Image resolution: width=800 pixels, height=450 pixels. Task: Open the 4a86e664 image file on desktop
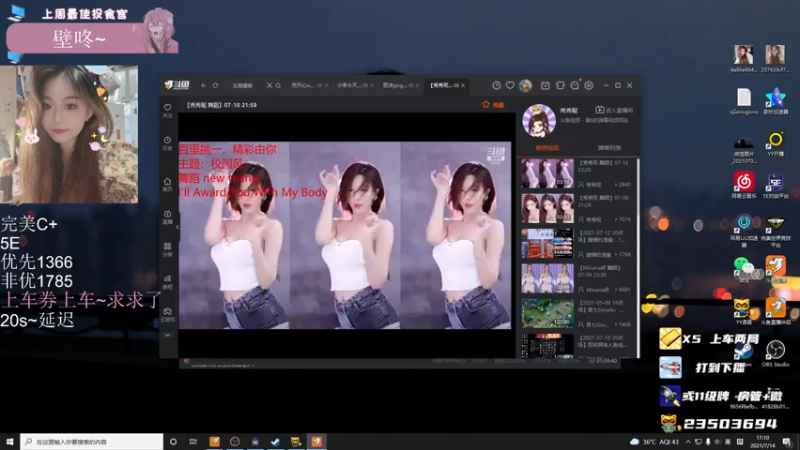coord(744,59)
